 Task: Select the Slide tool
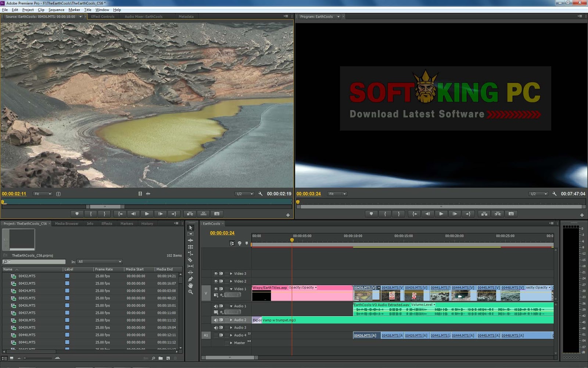tap(190, 273)
